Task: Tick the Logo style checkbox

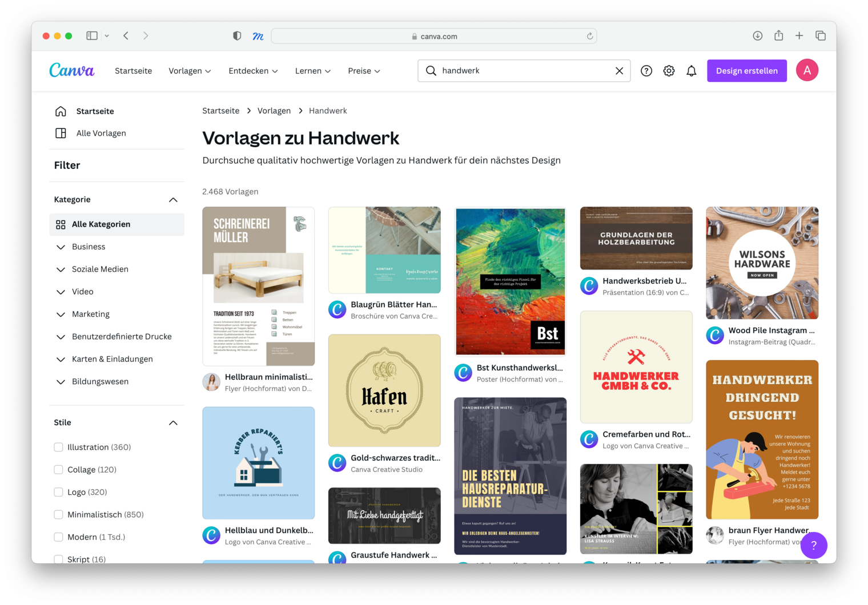Action: (58, 492)
